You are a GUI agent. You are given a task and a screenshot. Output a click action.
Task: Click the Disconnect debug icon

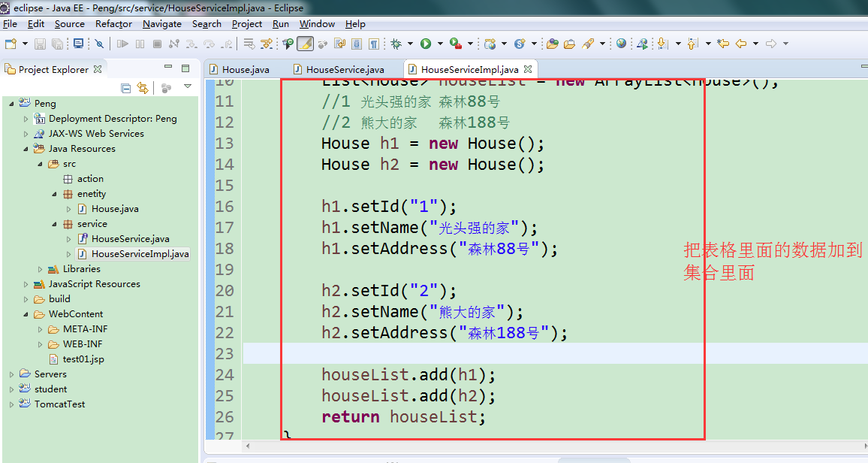tap(173, 44)
